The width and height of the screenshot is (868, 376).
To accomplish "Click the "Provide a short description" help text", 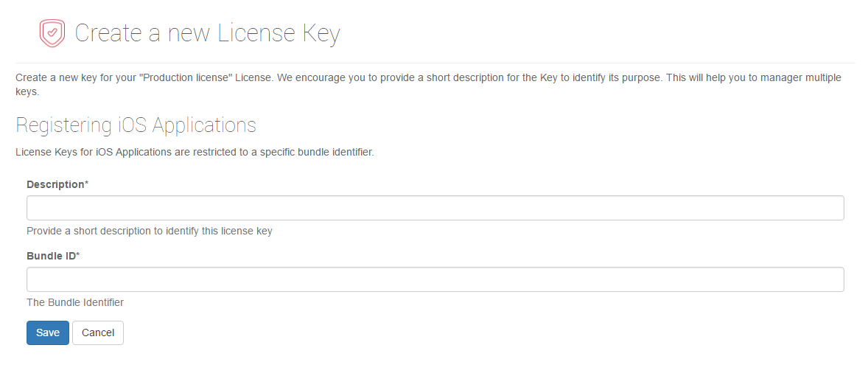I will coord(149,231).
